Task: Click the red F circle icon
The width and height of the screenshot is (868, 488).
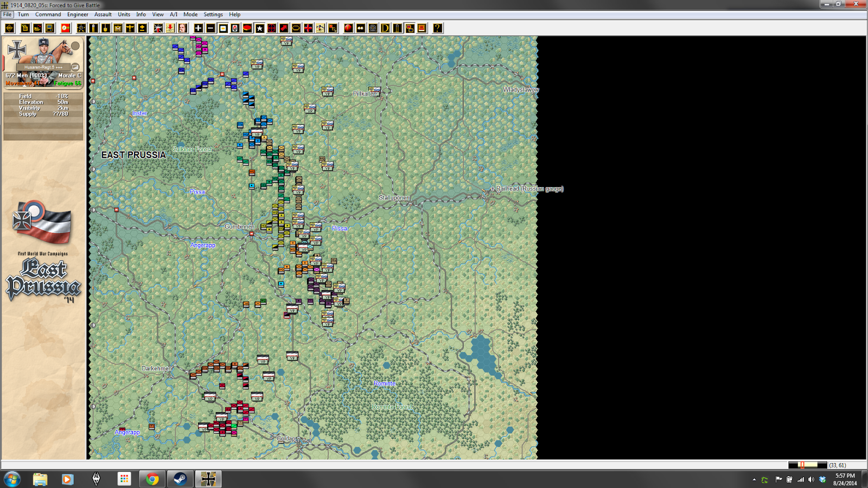Action: point(348,28)
